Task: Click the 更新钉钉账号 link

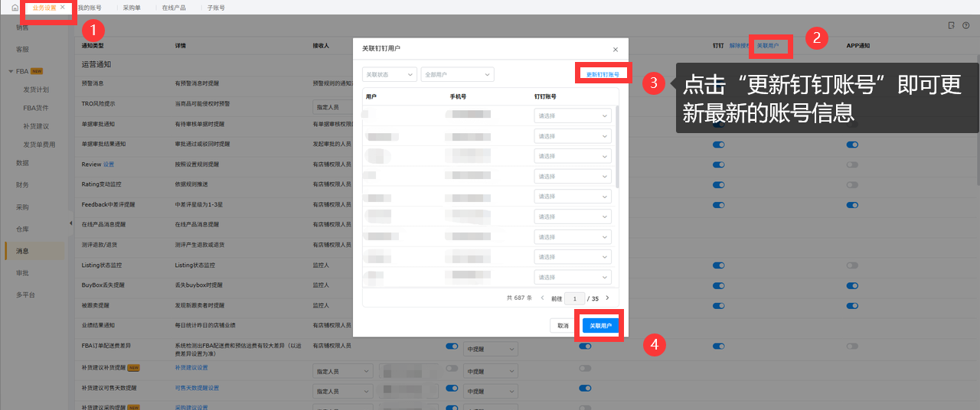Action: [x=603, y=74]
